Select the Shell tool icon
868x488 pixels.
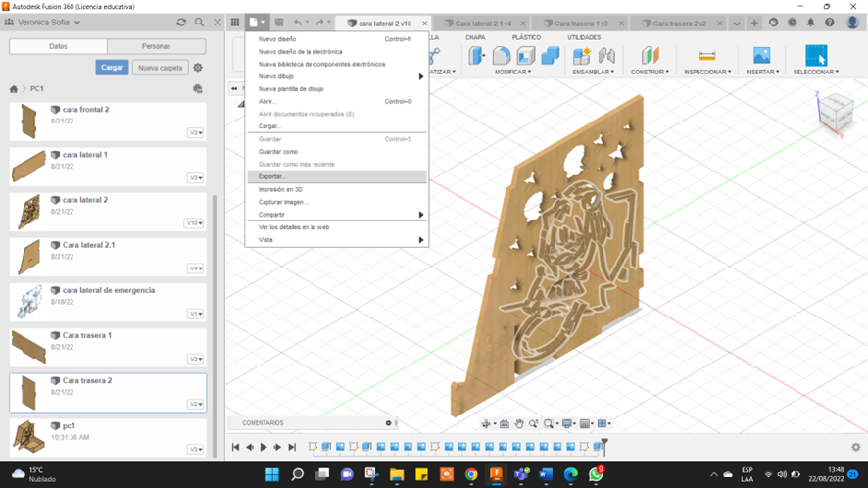point(526,56)
